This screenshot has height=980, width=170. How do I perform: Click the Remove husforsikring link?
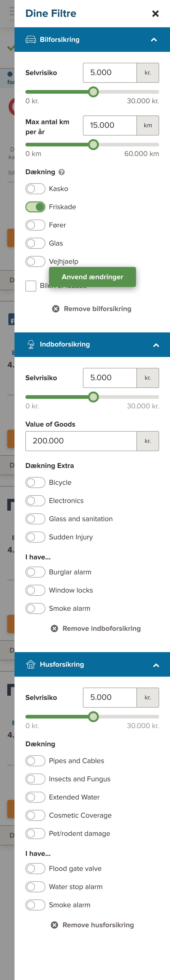coord(98,925)
